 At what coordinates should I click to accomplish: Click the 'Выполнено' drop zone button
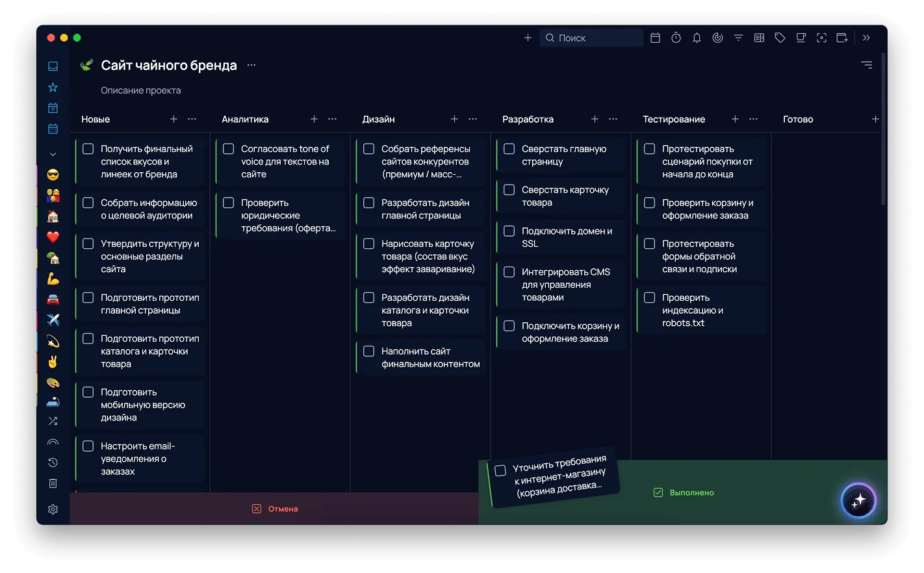point(684,492)
